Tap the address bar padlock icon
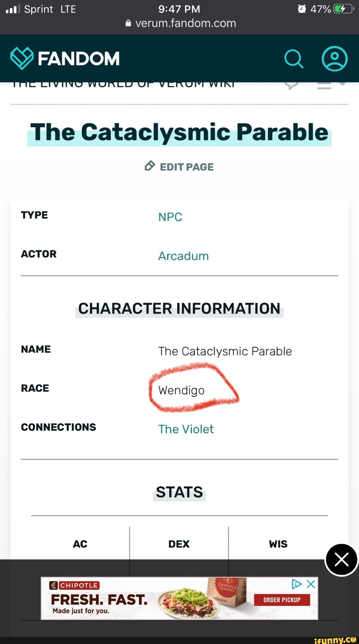Image resolution: width=359 pixels, height=644 pixels. [128, 23]
